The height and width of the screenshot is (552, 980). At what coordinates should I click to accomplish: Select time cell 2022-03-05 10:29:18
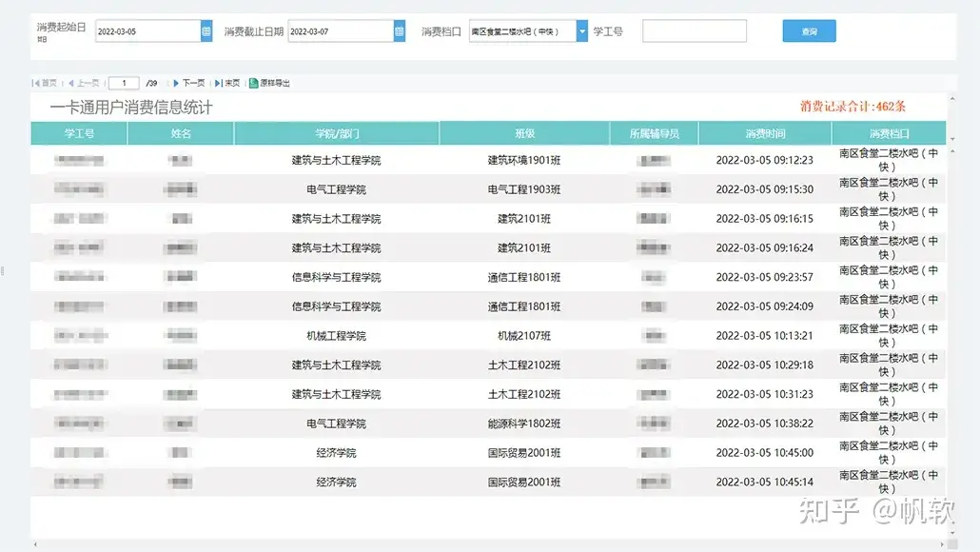(764, 365)
